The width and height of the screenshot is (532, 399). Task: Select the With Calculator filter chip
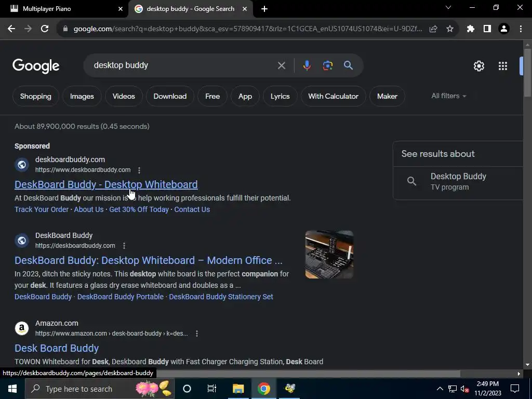point(333,96)
